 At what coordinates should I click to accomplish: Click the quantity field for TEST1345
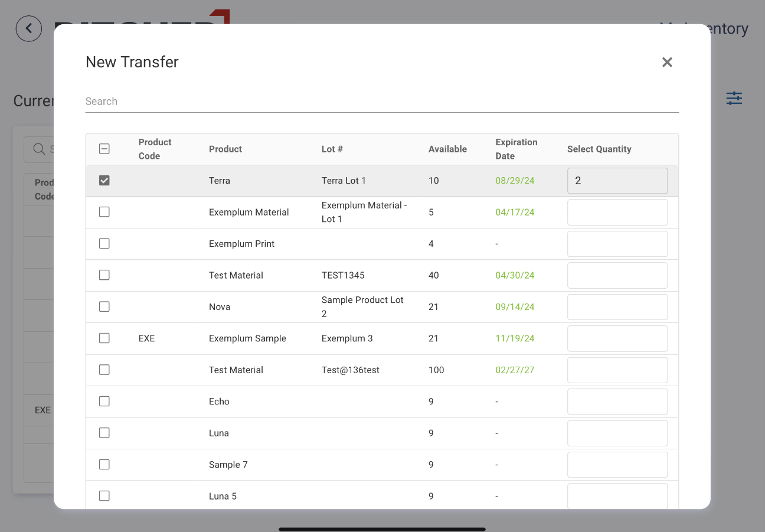pyautogui.click(x=617, y=275)
